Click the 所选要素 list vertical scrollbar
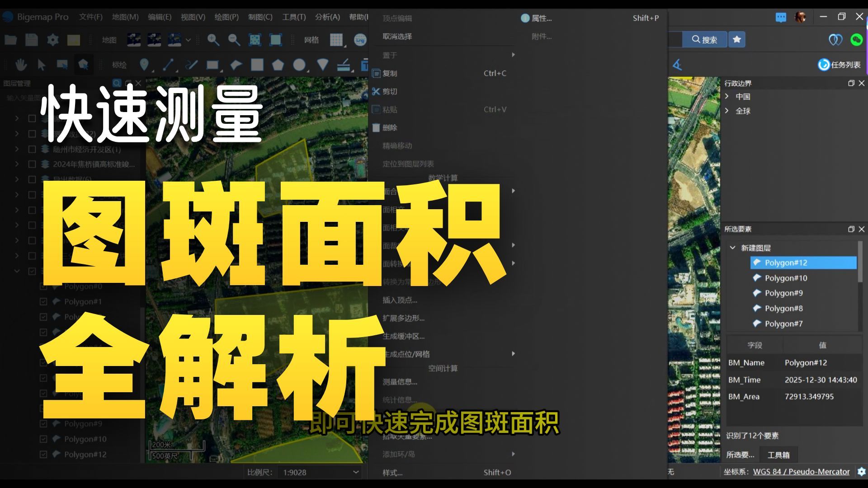The height and width of the screenshot is (488, 868). click(860, 262)
